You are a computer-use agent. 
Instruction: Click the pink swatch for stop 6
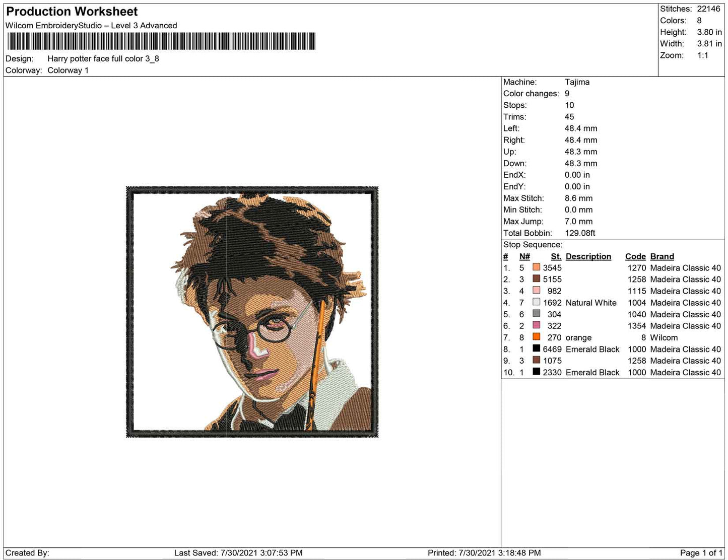pos(537,326)
